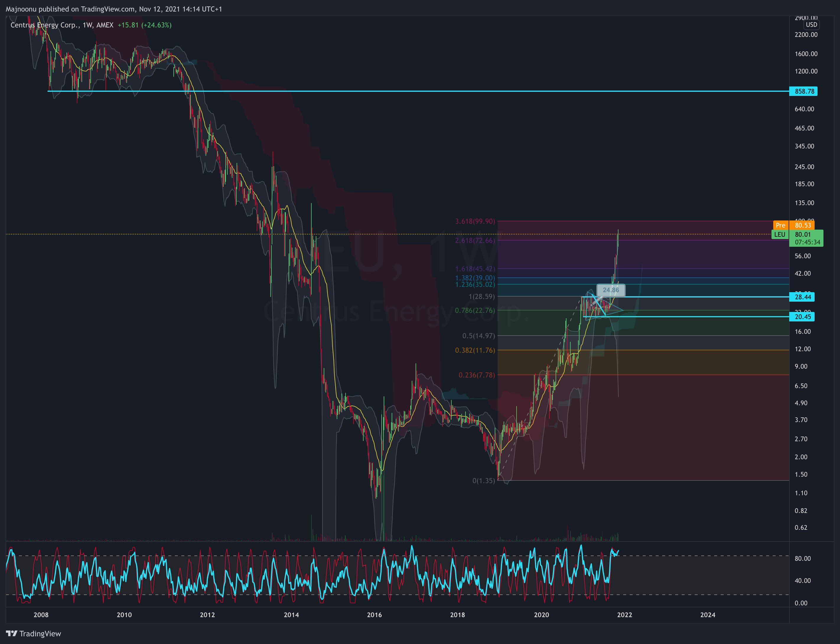This screenshot has height=644, width=840.
Task: Click the 40.00 oscillator scale label
Action: (x=803, y=581)
